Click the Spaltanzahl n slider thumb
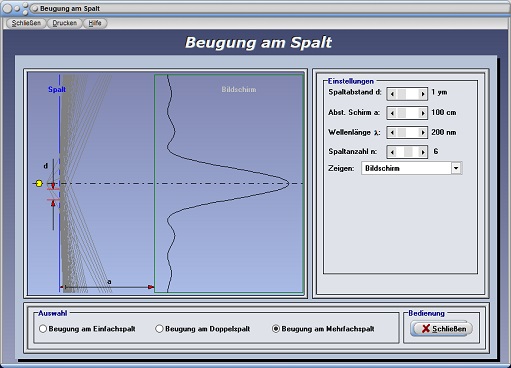This screenshot has height=368, width=511. [x=408, y=152]
